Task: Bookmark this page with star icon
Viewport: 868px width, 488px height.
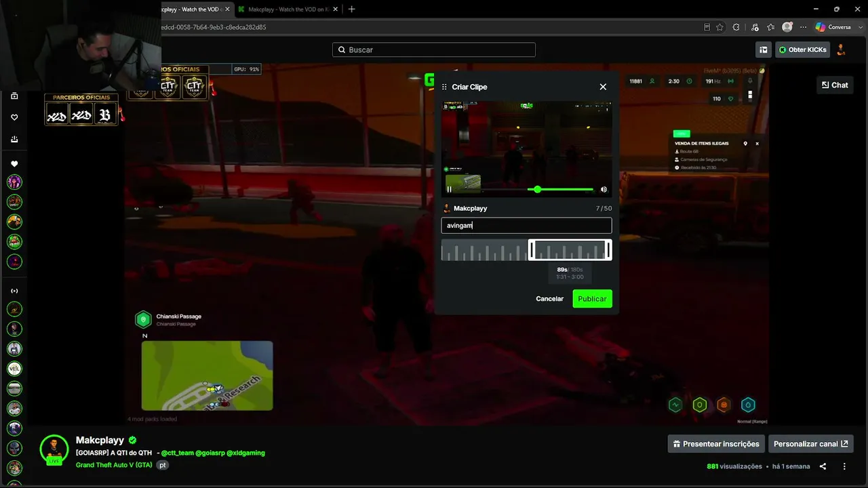Action: 719,27
